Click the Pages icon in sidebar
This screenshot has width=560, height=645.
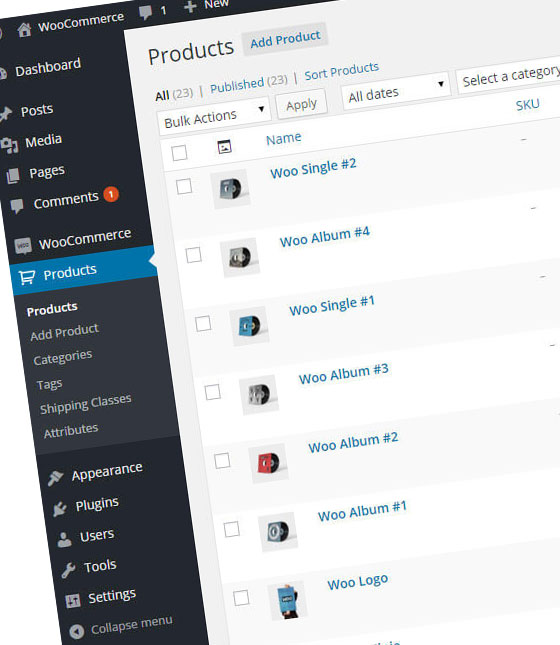point(13,176)
